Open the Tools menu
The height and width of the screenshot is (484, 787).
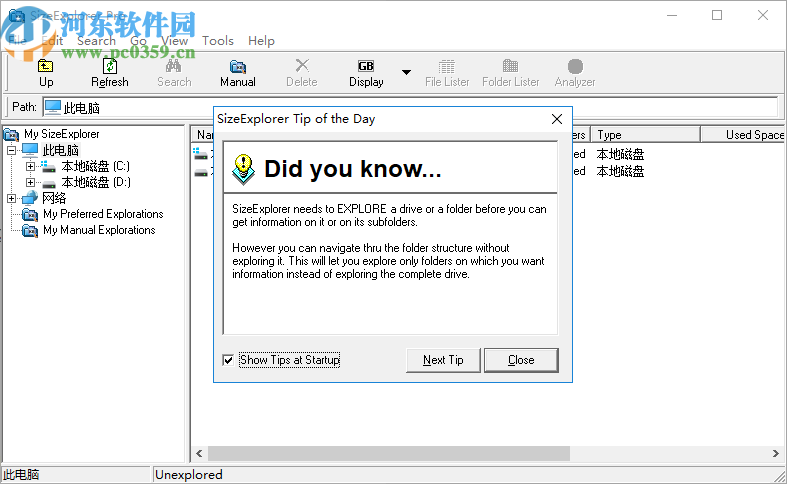tap(218, 41)
